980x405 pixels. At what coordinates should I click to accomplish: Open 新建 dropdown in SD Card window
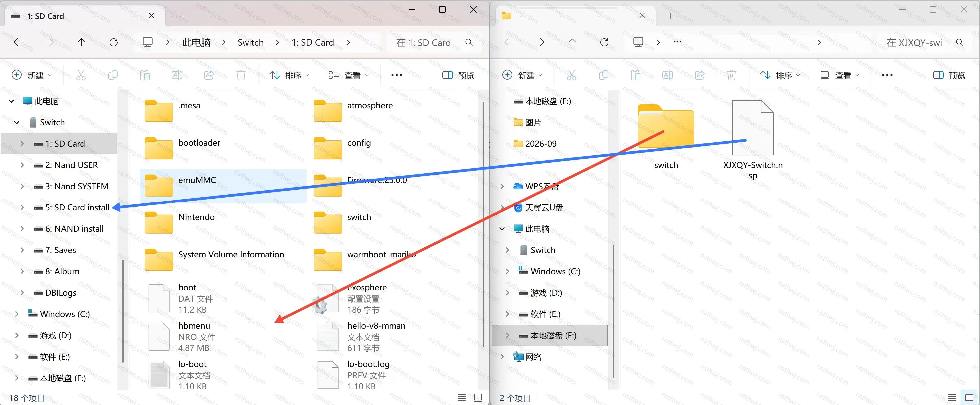click(x=31, y=75)
